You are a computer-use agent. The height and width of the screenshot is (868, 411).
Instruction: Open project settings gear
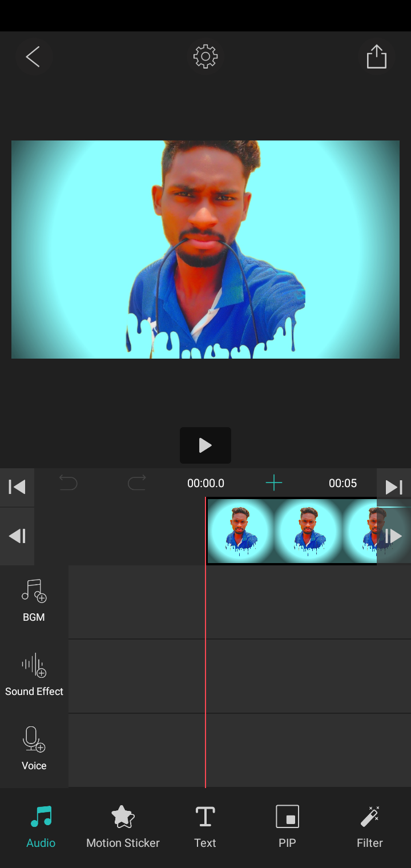205,57
